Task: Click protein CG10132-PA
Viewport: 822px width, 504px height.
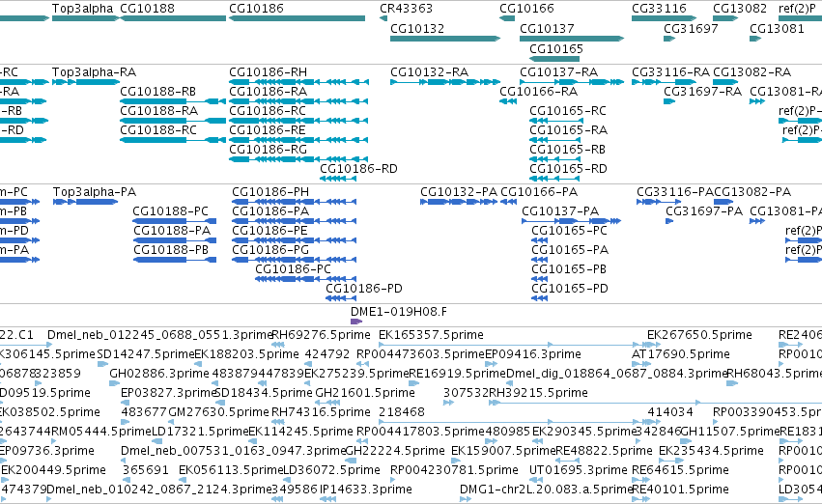Action: click(459, 192)
